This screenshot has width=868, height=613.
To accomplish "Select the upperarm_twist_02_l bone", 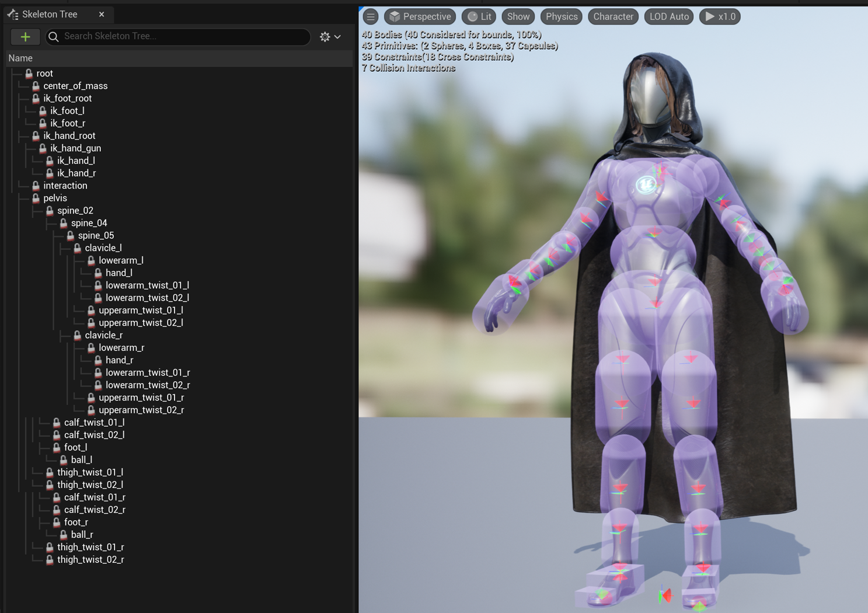I will pos(141,323).
